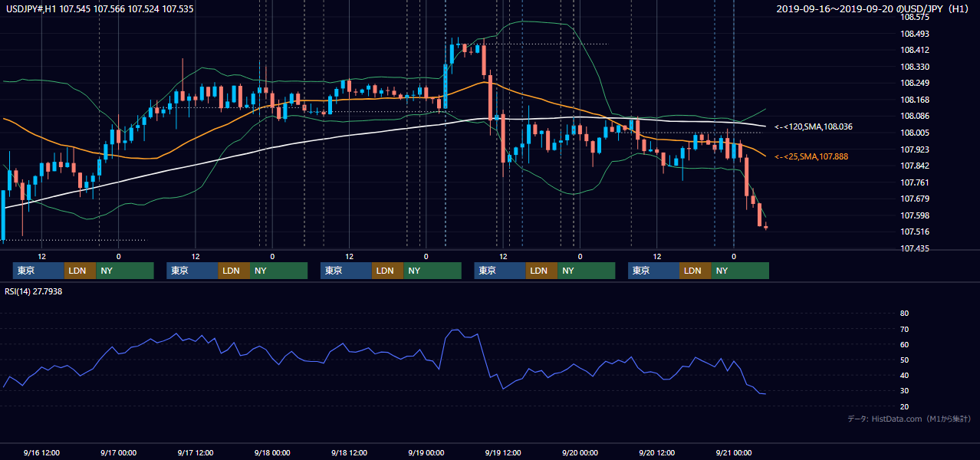Click the 9/19 00:00 time axis label
This screenshot has width=980, height=460.
tap(426, 452)
